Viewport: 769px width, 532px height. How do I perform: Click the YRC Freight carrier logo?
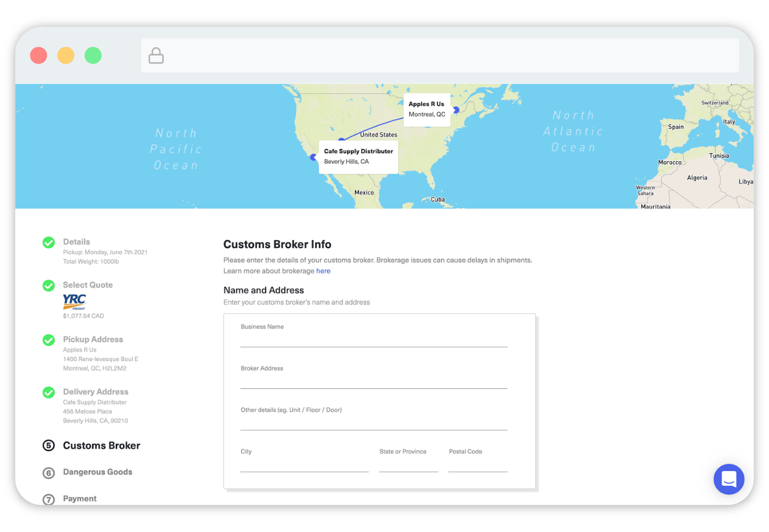[75, 301]
